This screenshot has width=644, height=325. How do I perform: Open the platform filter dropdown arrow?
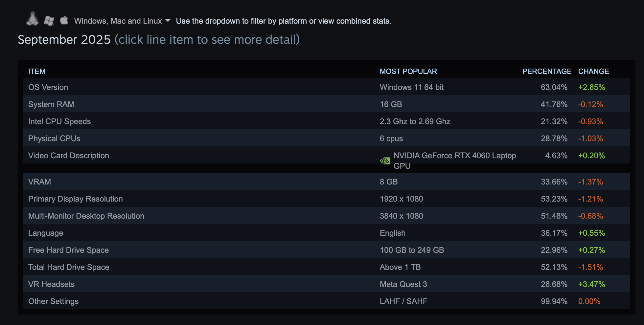point(168,21)
